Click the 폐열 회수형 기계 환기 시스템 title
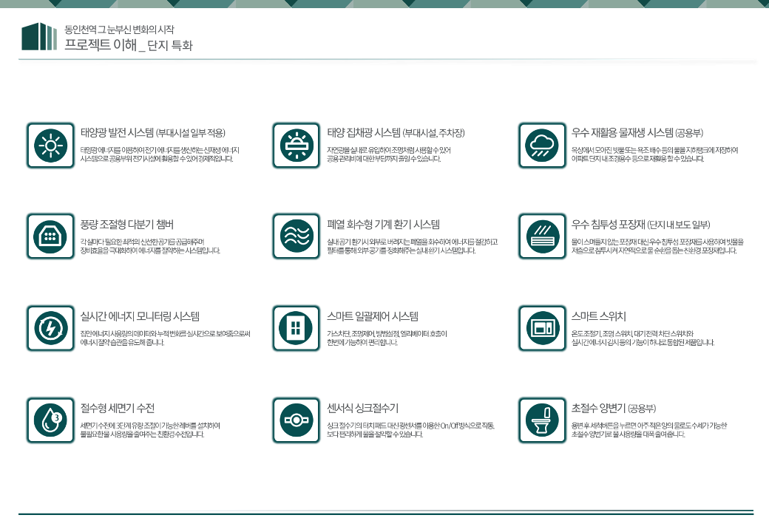 click(x=383, y=225)
